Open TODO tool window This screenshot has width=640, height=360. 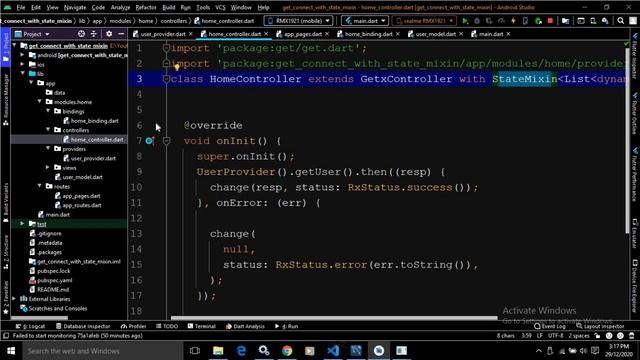167,326
